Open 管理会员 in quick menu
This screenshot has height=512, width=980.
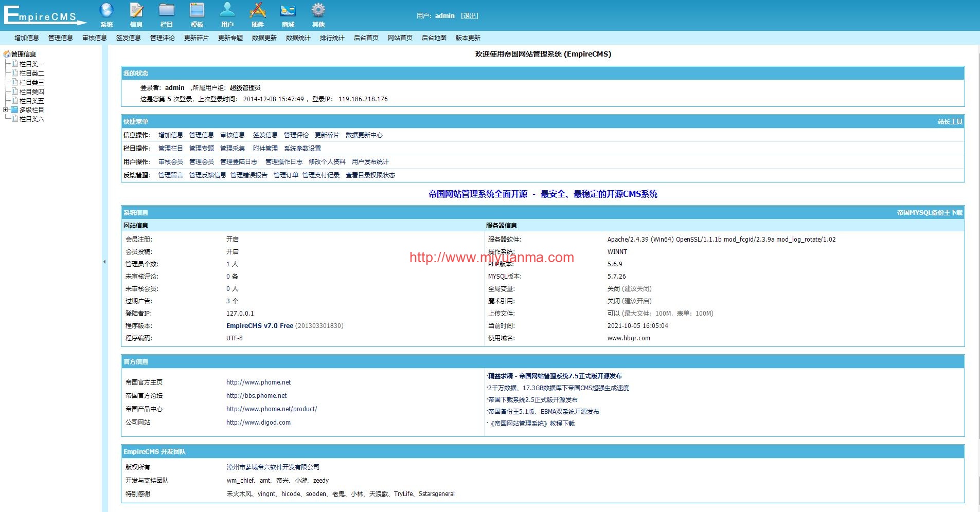(202, 162)
